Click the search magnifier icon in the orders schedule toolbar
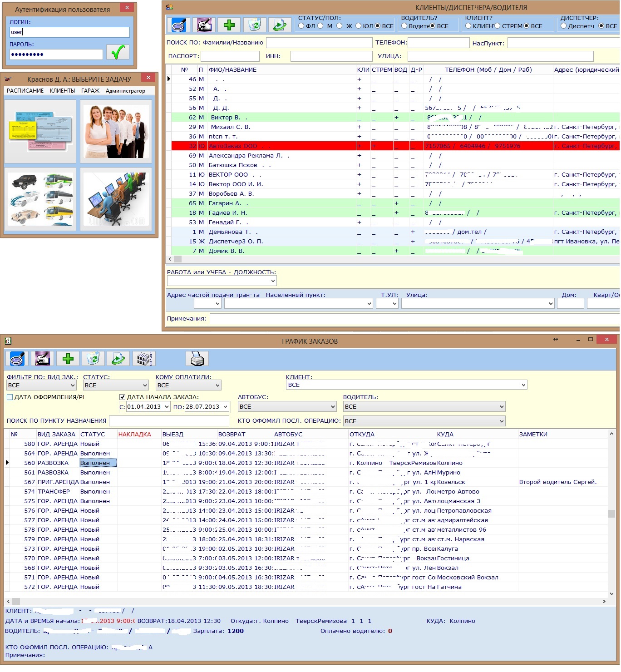The height and width of the screenshot is (672, 621). tap(17, 359)
